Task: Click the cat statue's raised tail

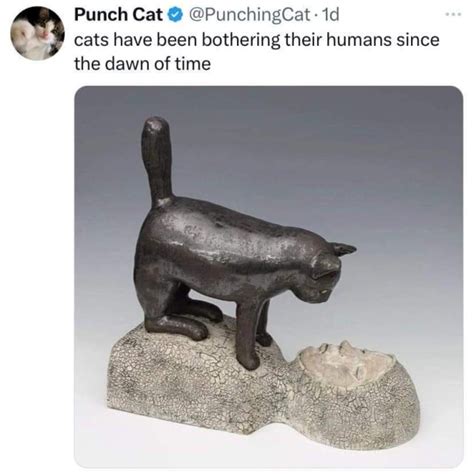Action: coord(158,160)
